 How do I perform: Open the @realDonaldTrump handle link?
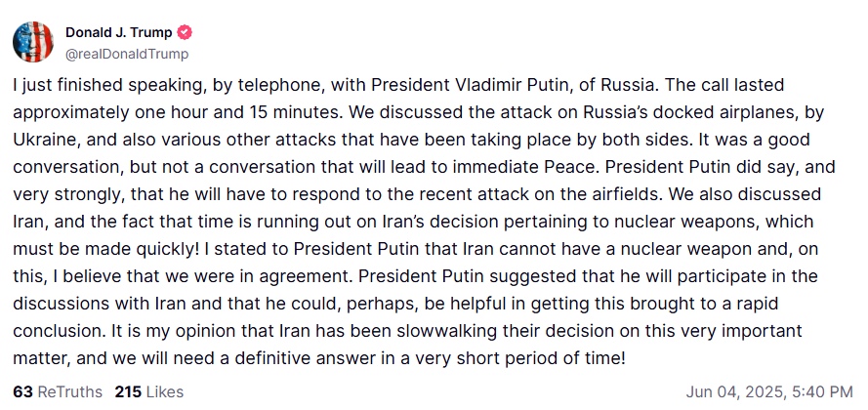click(127, 54)
